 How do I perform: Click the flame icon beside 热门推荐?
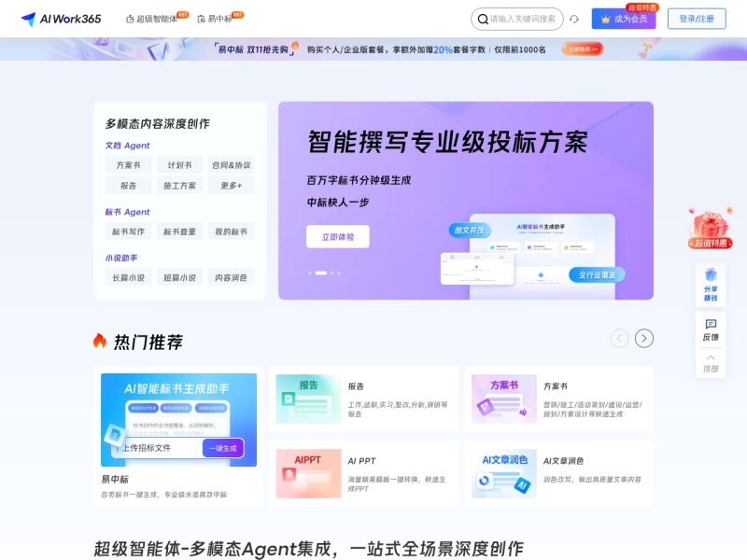pyautogui.click(x=100, y=341)
